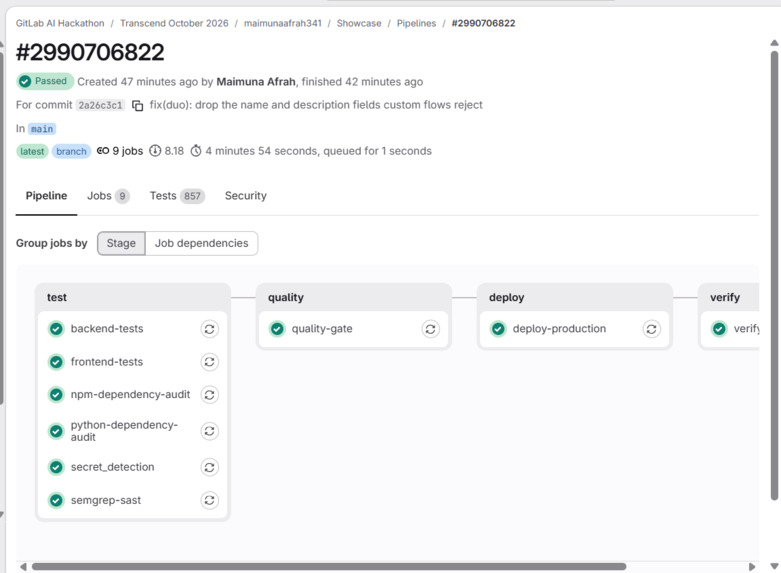Retry the npm-dependency-audit job

(x=210, y=395)
